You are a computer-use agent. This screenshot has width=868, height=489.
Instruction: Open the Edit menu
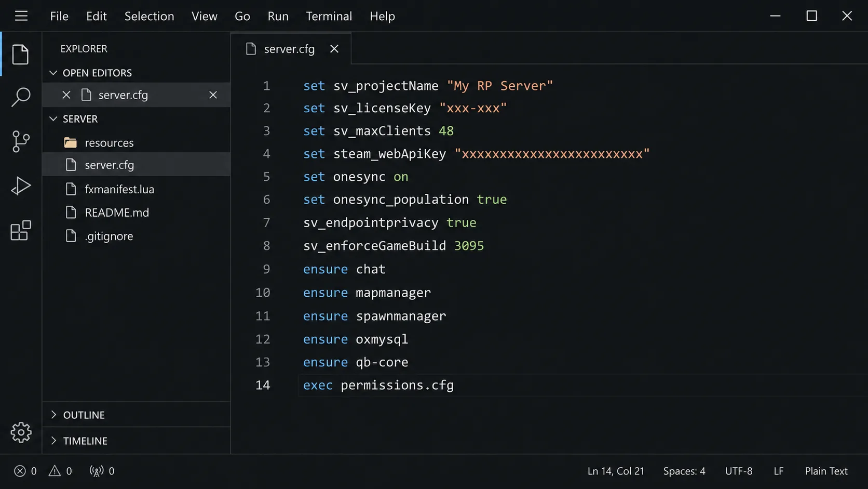coord(97,16)
